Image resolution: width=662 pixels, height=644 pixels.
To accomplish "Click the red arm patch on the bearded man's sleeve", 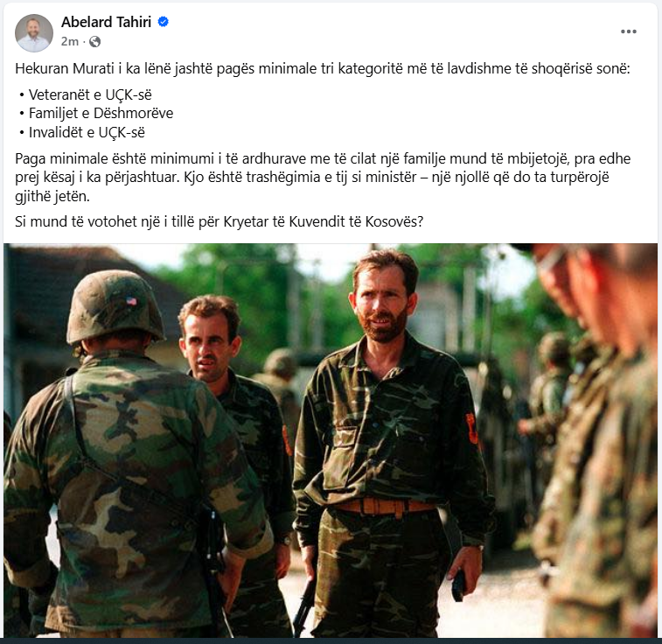I will 472,428.
